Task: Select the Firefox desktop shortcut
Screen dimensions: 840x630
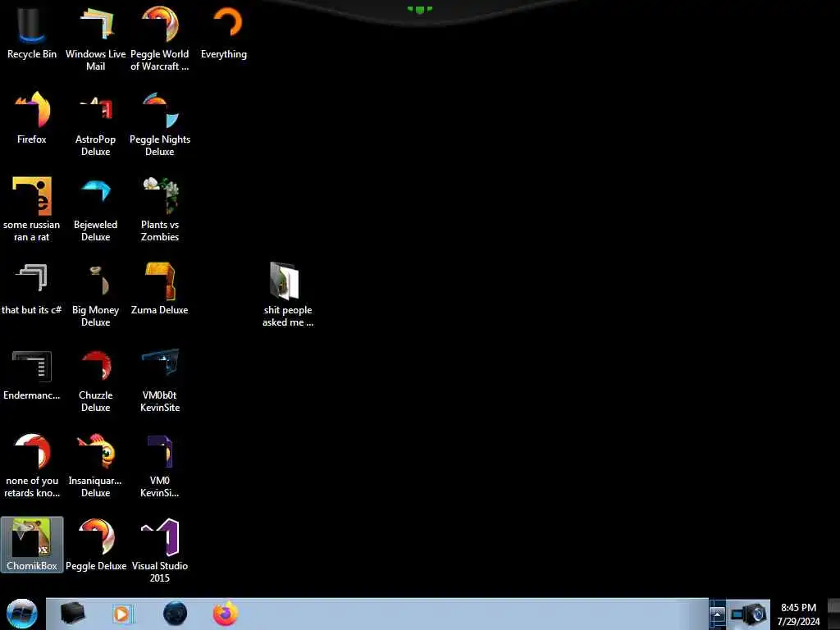Action: [32, 118]
